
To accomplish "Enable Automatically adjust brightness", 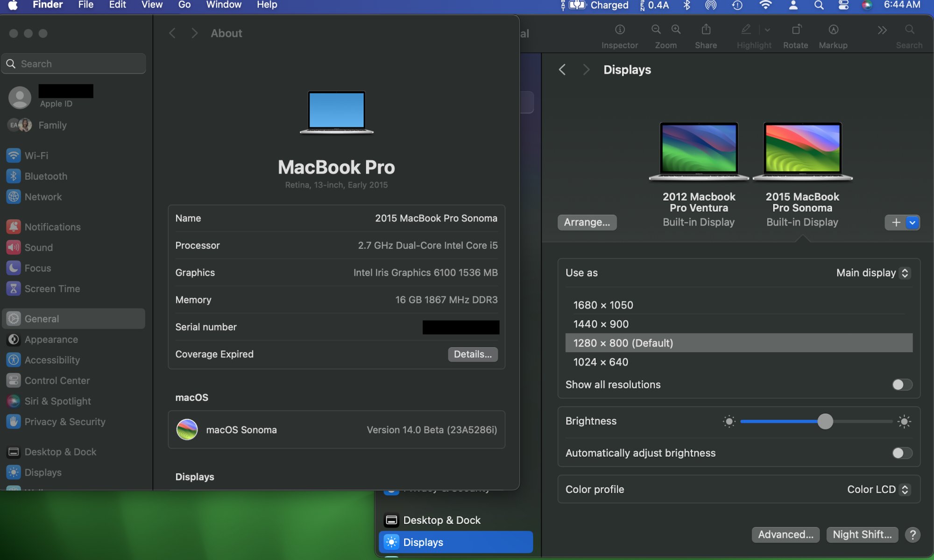I will tap(901, 453).
